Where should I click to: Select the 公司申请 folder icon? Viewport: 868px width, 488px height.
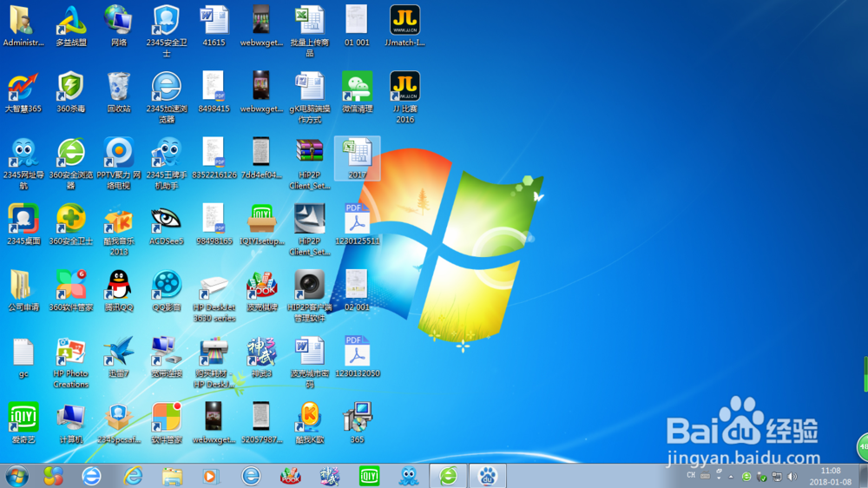(x=23, y=291)
